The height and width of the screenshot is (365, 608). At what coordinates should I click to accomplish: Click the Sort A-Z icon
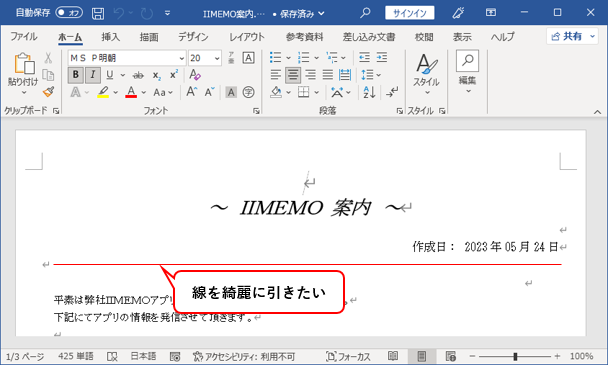click(x=369, y=92)
